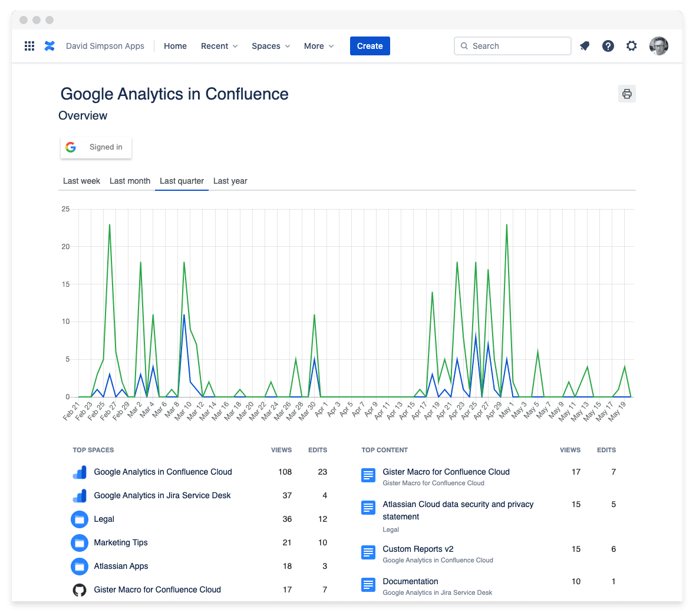Click the Signed in Google button

click(96, 147)
